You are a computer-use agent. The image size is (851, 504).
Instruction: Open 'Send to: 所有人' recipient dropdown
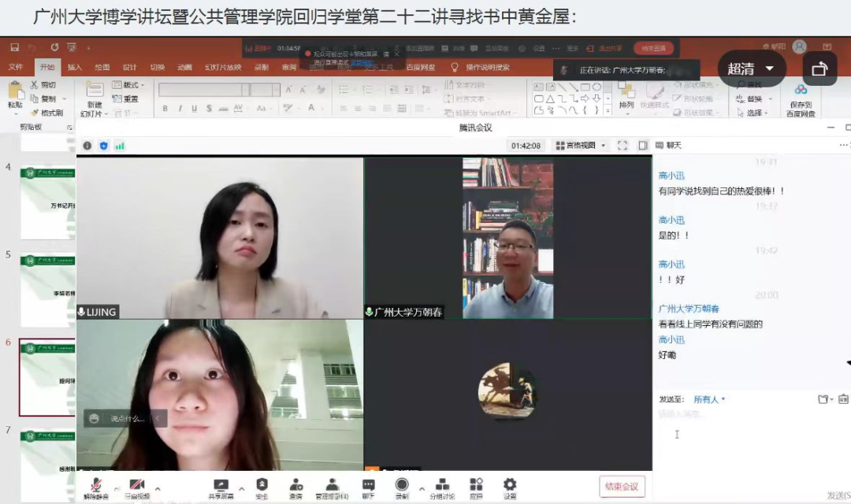point(709,399)
